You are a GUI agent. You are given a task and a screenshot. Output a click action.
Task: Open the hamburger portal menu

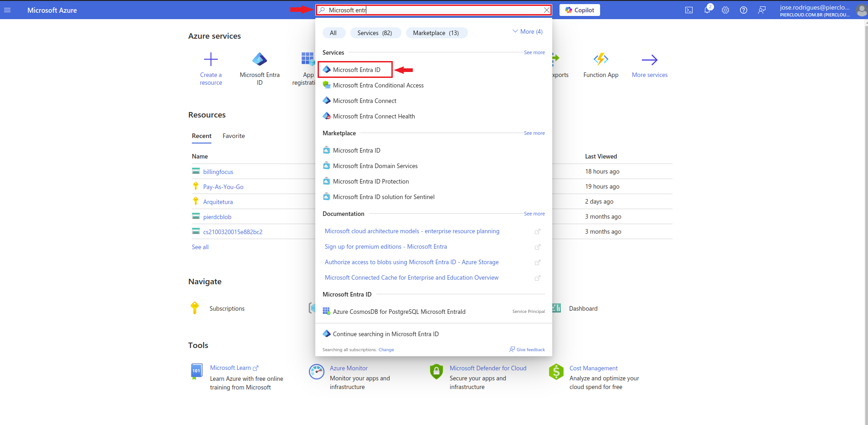point(7,10)
